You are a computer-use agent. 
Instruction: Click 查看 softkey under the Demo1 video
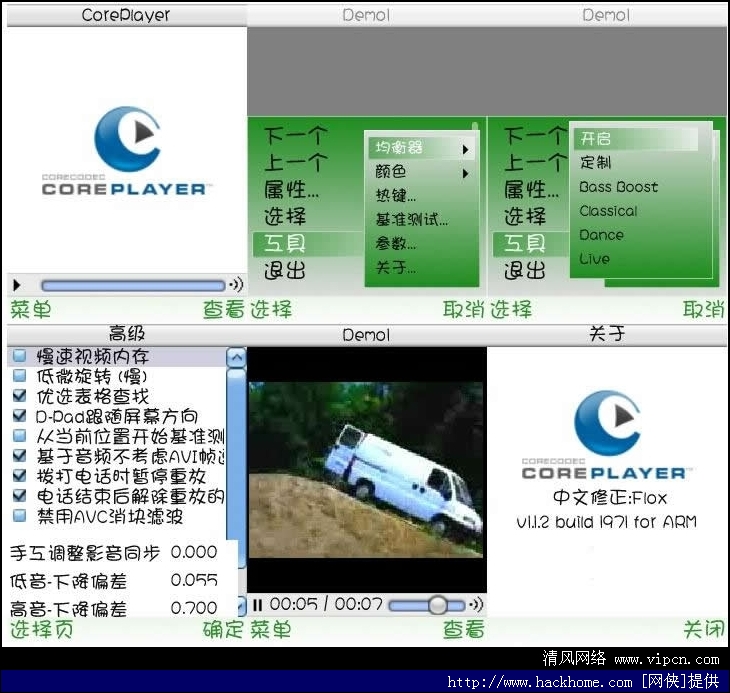tap(464, 630)
